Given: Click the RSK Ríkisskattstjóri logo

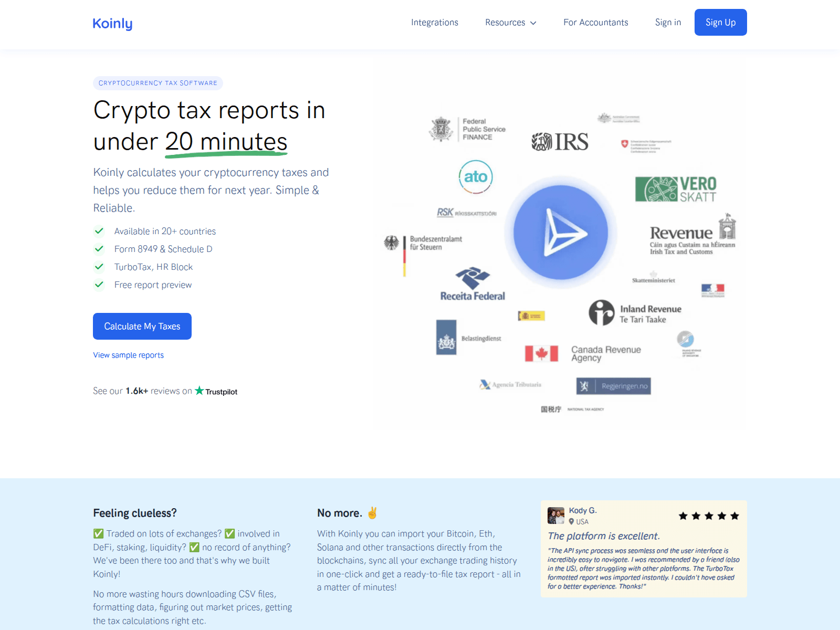Looking at the screenshot, I should click(x=467, y=213).
